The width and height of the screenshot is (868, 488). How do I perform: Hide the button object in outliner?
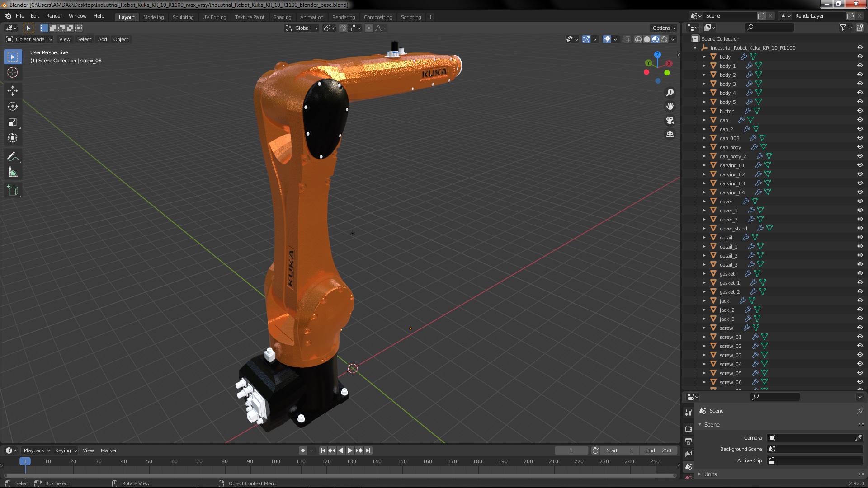pyautogui.click(x=860, y=111)
